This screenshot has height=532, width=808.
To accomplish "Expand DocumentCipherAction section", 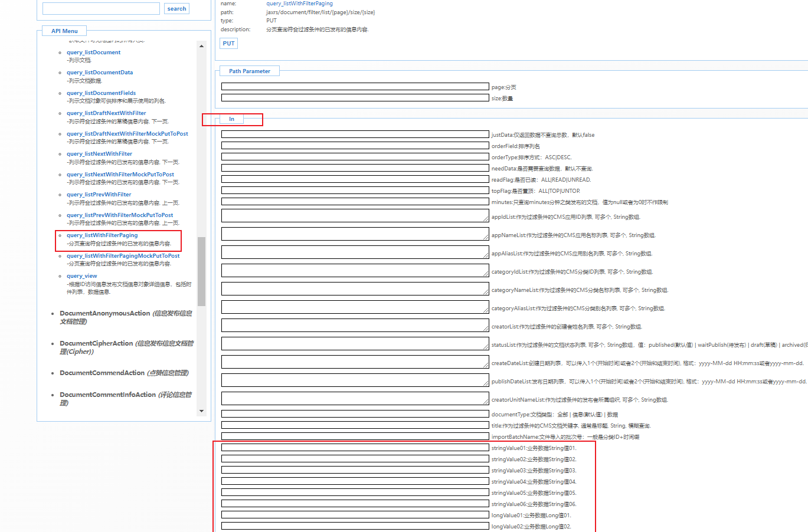I will [96, 343].
